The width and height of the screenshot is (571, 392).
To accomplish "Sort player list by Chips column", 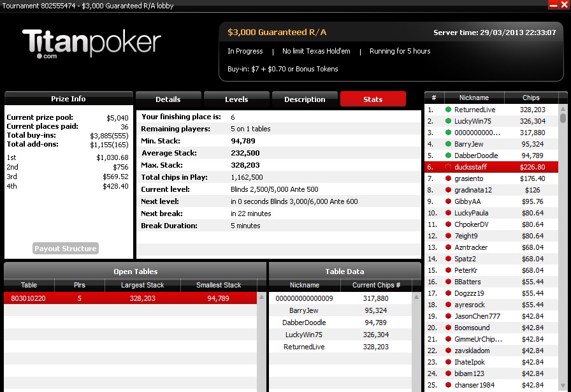I will tap(531, 98).
